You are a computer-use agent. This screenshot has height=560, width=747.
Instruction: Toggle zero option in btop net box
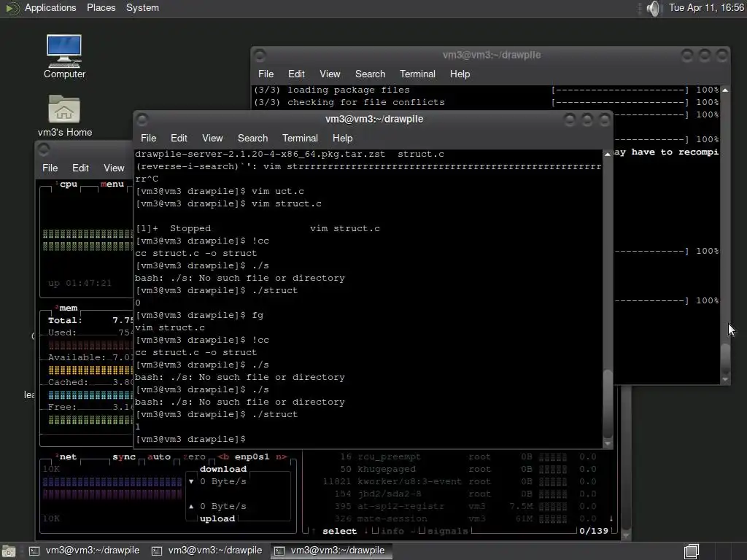point(194,456)
